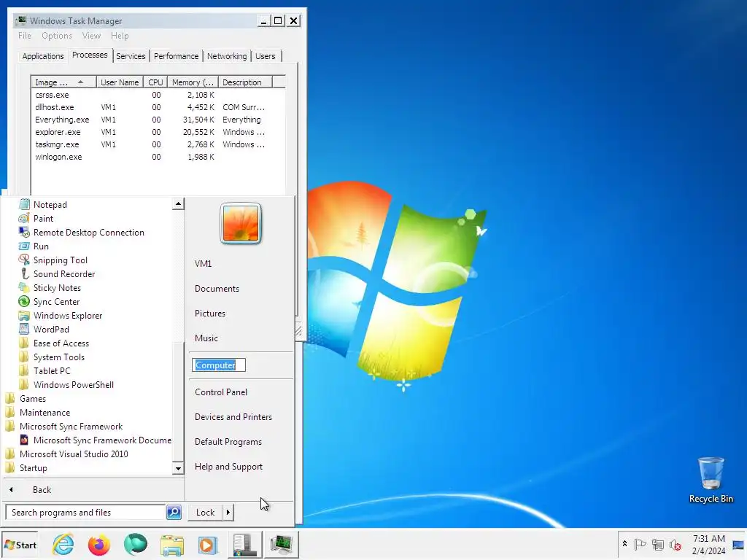The width and height of the screenshot is (747, 560).
Task: Click the user account picture
Action: (x=241, y=223)
